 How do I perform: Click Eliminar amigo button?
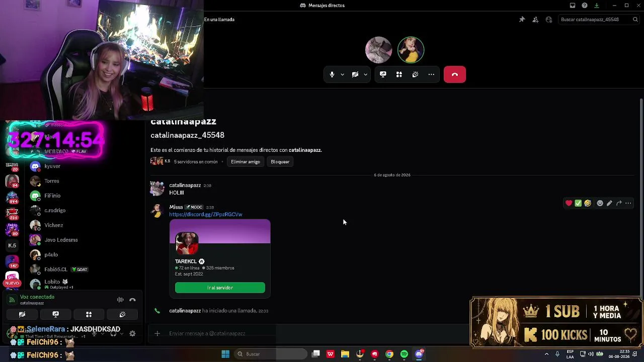pos(246,162)
